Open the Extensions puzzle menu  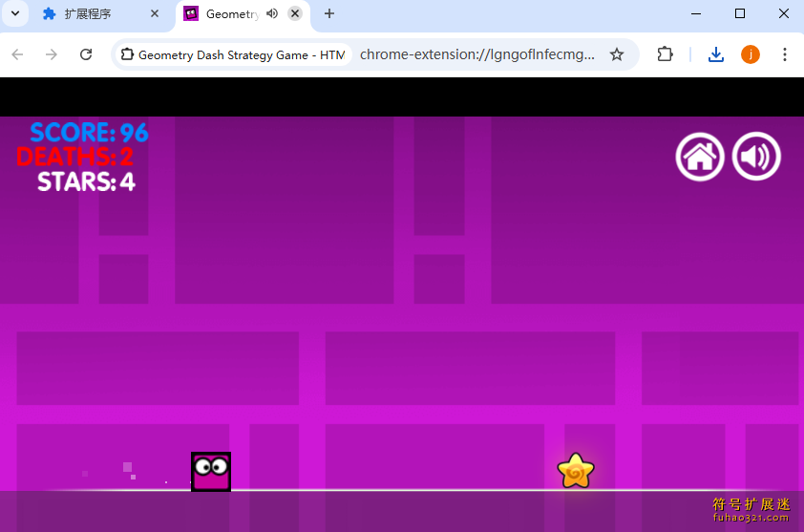pyautogui.click(x=665, y=54)
